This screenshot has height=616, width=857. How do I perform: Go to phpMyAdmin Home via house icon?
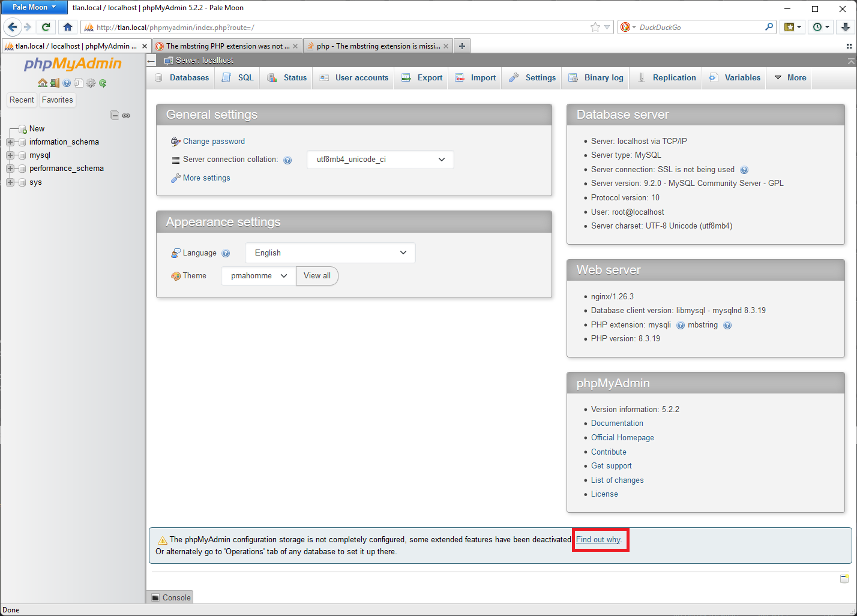(42, 83)
